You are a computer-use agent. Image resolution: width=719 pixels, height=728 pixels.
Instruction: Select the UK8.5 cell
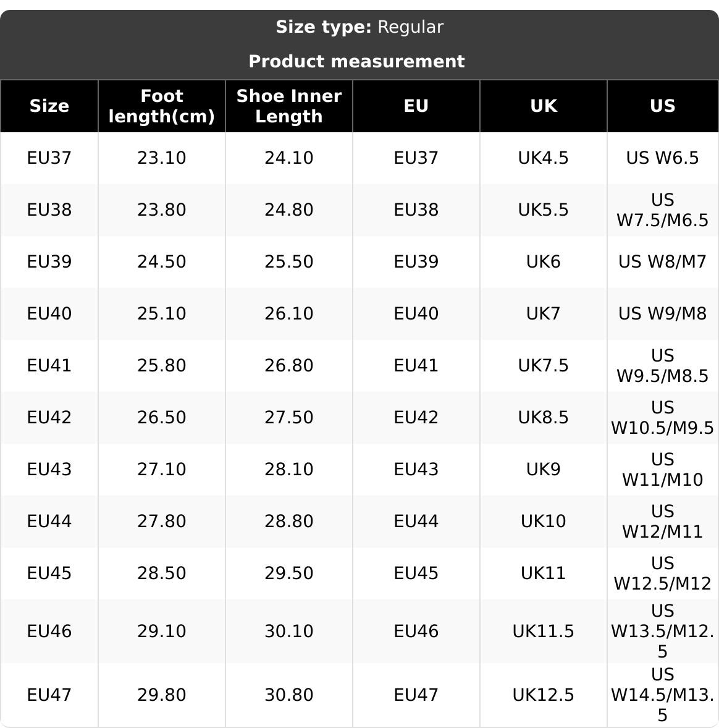pyautogui.click(x=543, y=418)
